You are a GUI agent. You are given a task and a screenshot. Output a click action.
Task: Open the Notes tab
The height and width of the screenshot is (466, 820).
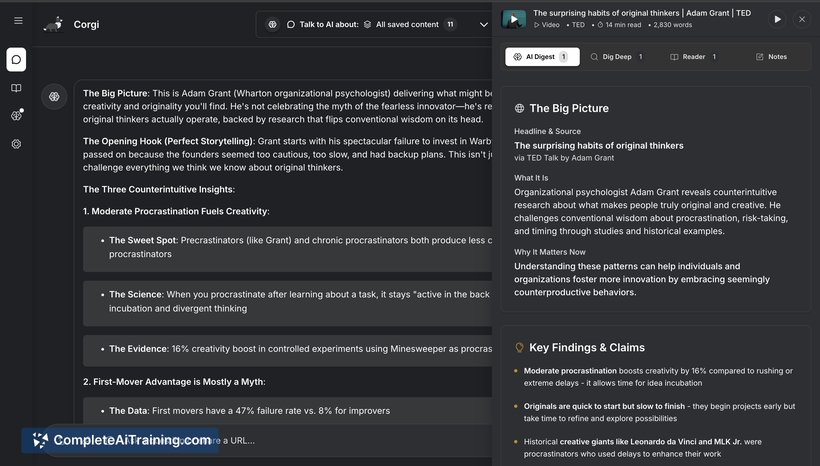tap(771, 56)
